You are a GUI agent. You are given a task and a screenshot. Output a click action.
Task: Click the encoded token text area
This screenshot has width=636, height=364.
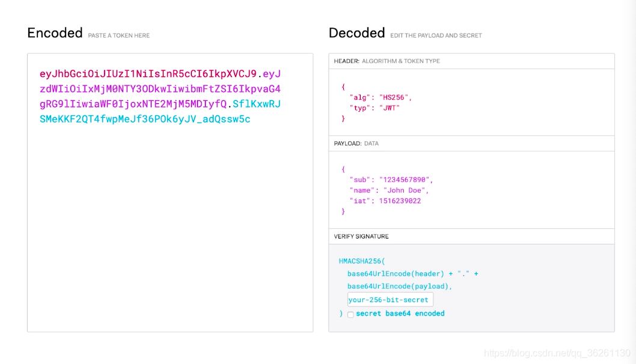(170, 193)
